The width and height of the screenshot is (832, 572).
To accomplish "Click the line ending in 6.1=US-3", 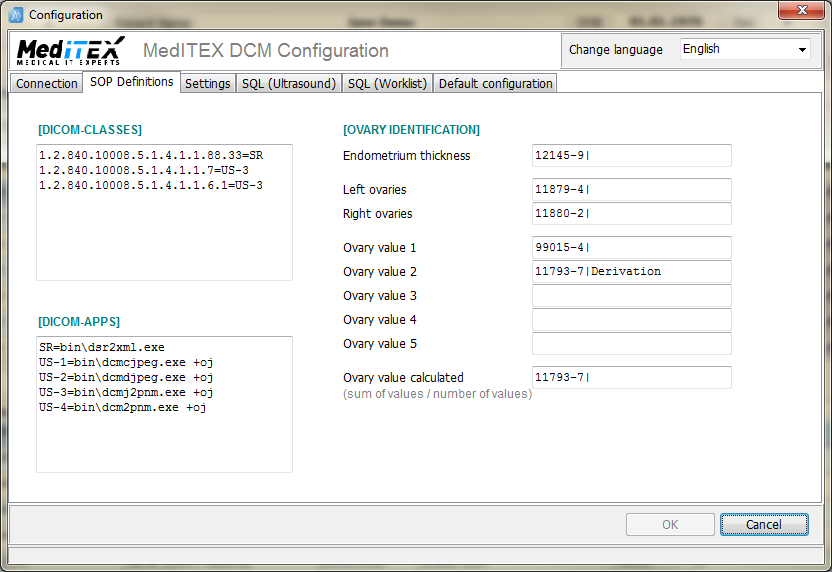I will tap(151, 185).
